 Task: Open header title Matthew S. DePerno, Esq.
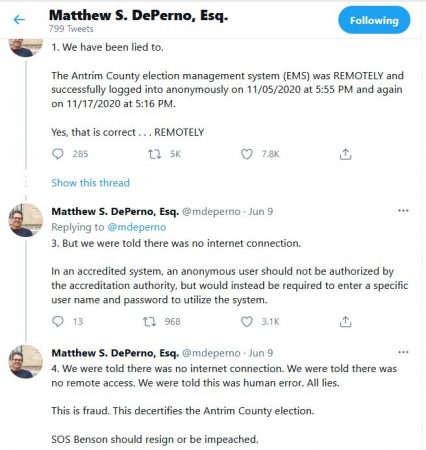[x=138, y=15]
